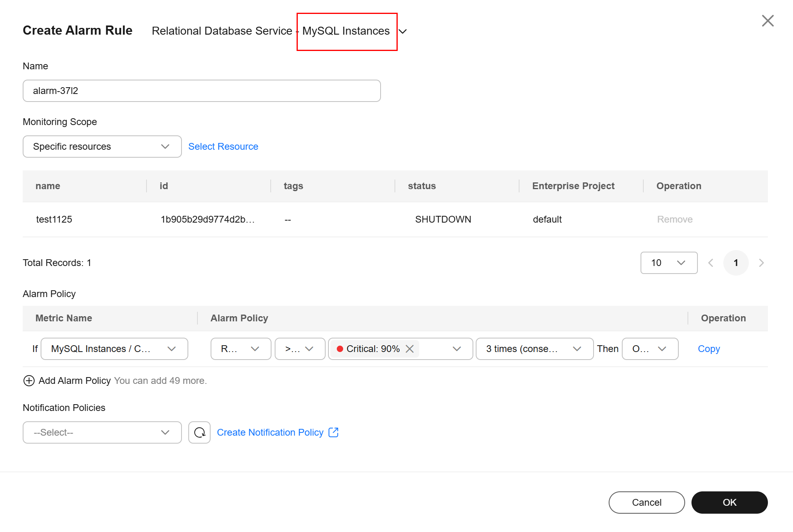Image resolution: width=793 pixels, height=532 pixels.
Task: Expand the MySQL Instances service chevron
Action: tap(403, 31)
